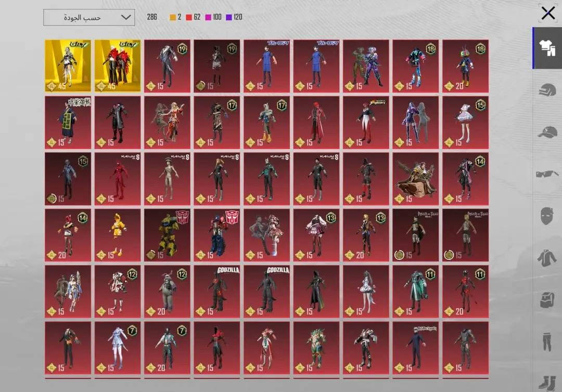This screenshot has height=392, width=562.
Task: Select the jacket category icon
Action: click(547, 257)
